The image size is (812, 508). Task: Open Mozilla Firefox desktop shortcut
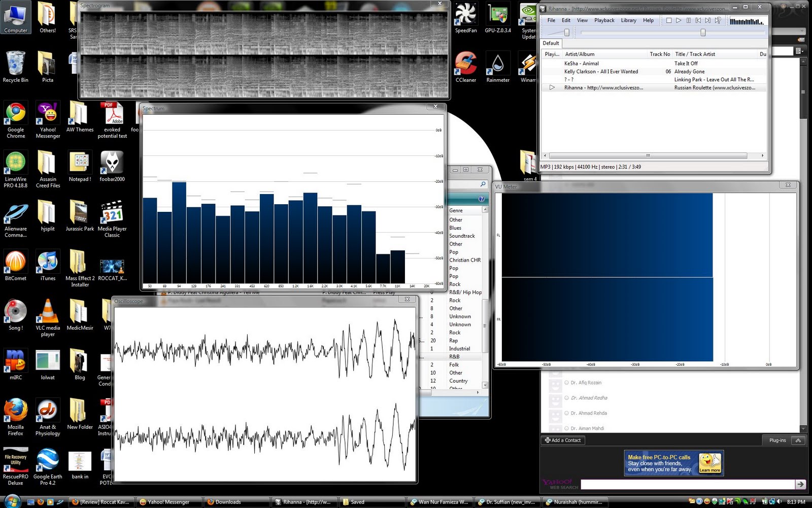(x=16, y=418)
